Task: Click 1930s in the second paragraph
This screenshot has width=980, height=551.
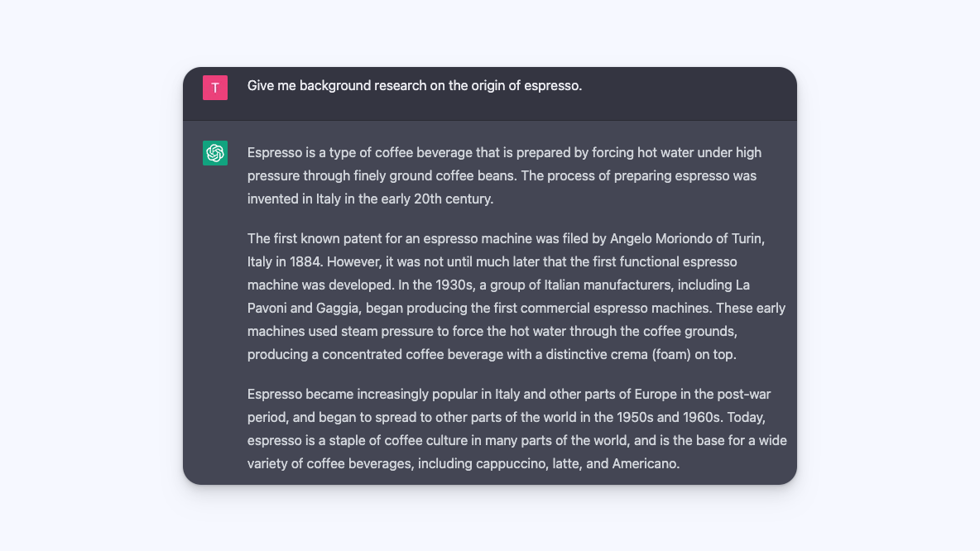Action: click(454, 285)
